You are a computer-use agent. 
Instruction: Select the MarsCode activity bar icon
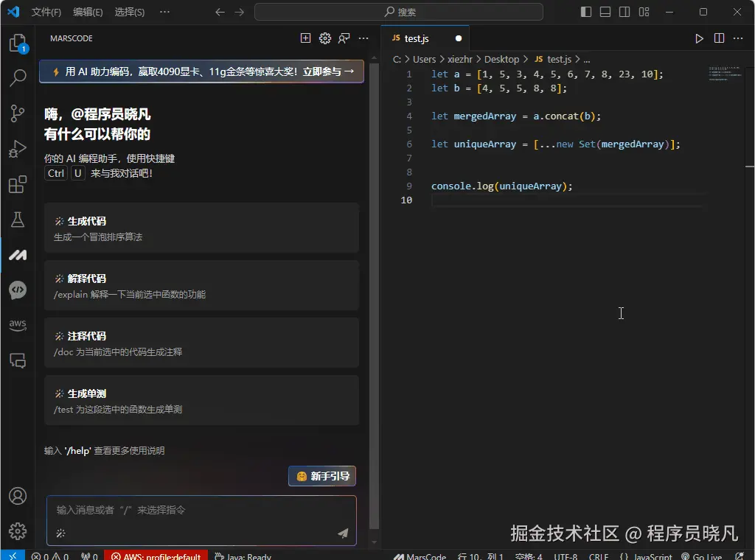pyautogui.click(x=18, y=254)
